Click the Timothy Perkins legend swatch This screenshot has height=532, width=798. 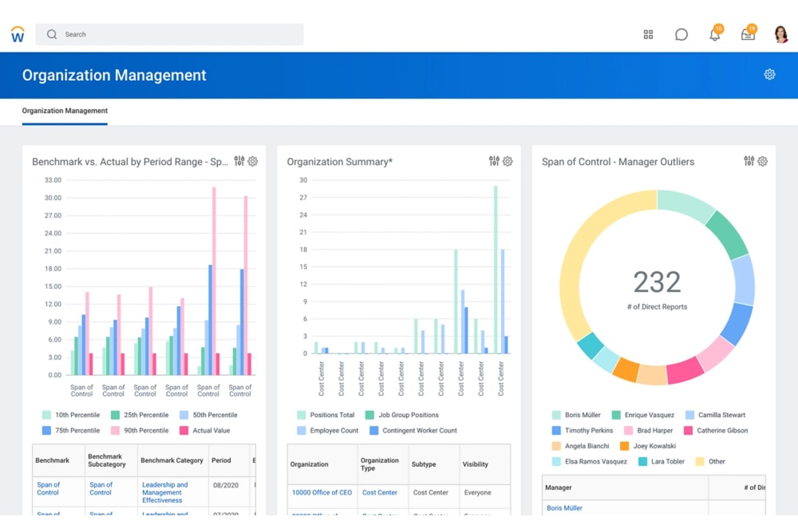pos(556,431)
